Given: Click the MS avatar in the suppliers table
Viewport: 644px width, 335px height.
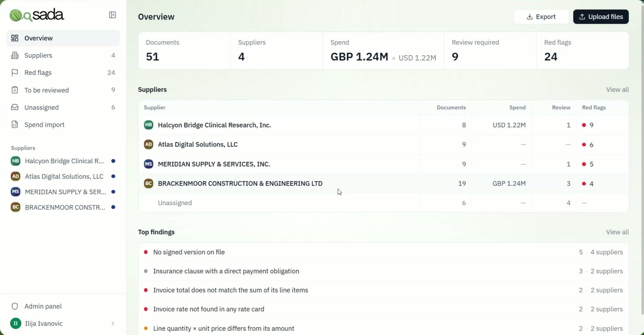Looking at the screenshot, I should (149, 164).
